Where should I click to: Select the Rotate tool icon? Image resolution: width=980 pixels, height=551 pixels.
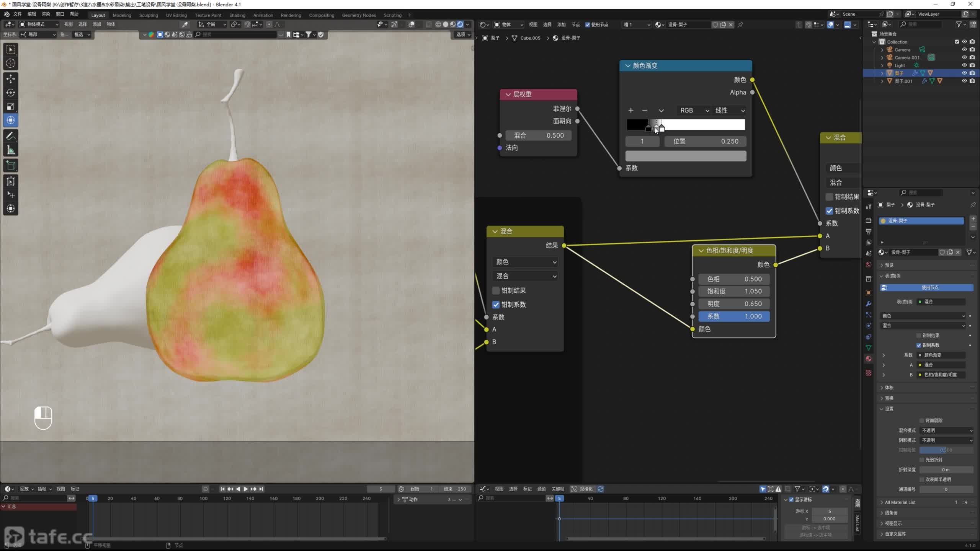click(x=11, y=93)
